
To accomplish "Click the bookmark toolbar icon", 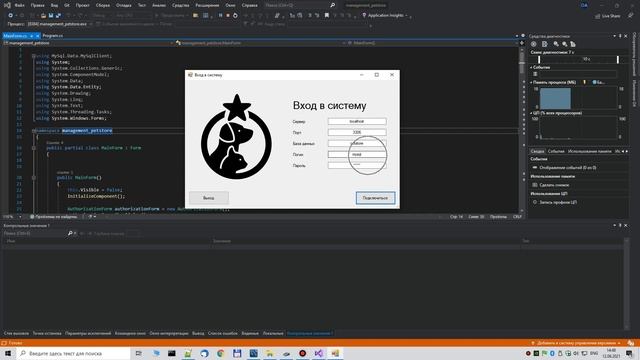I will (327, 16).
